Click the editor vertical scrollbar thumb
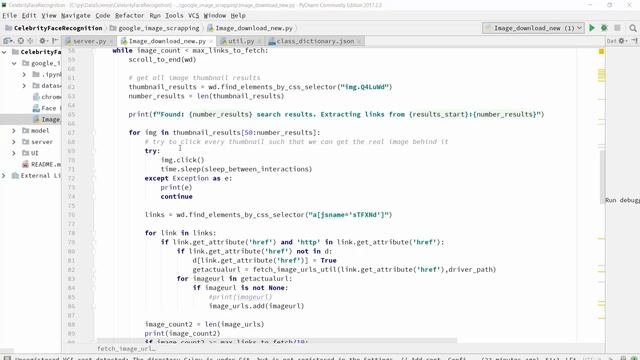 click(x=602, y=176)
